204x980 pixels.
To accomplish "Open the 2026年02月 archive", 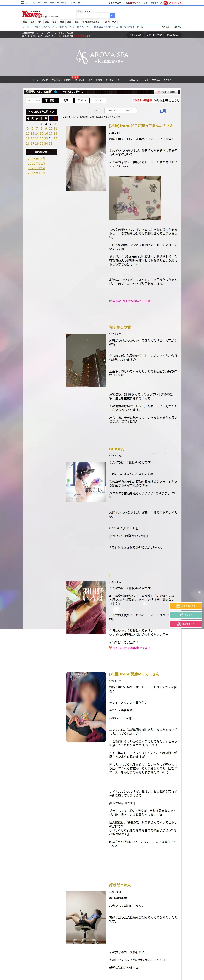I will [36, 159].
